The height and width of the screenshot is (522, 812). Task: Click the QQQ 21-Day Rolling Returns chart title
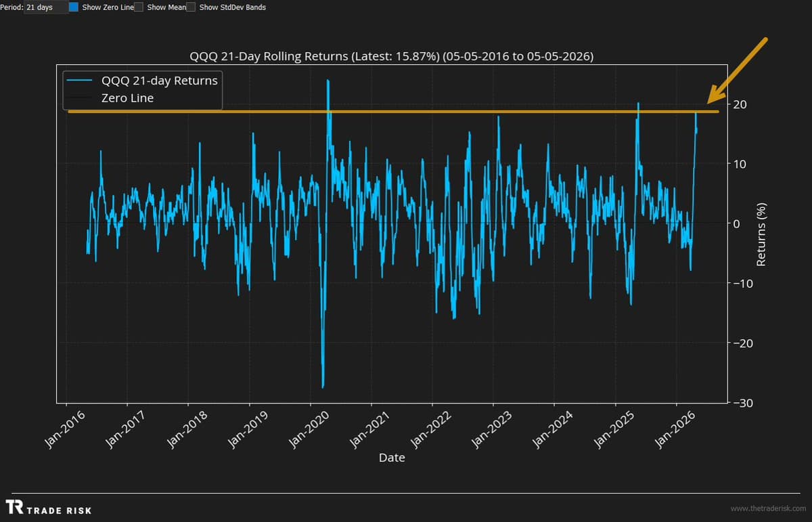pos(392,57)
